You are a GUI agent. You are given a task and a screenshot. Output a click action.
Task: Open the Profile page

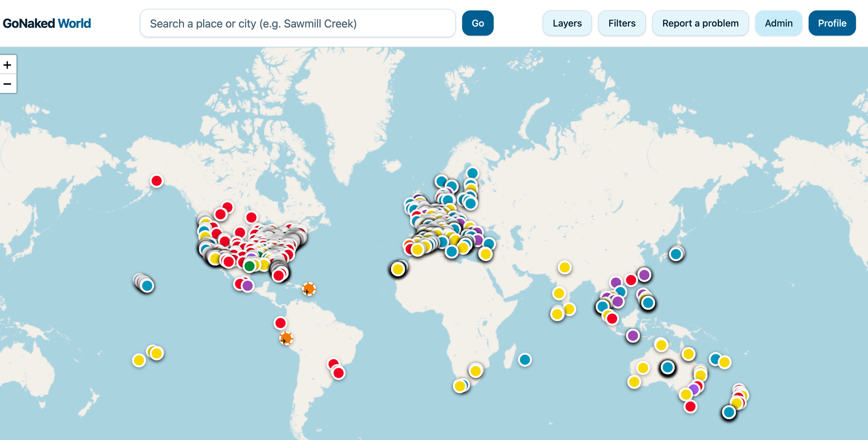click(x=832, y=23)
